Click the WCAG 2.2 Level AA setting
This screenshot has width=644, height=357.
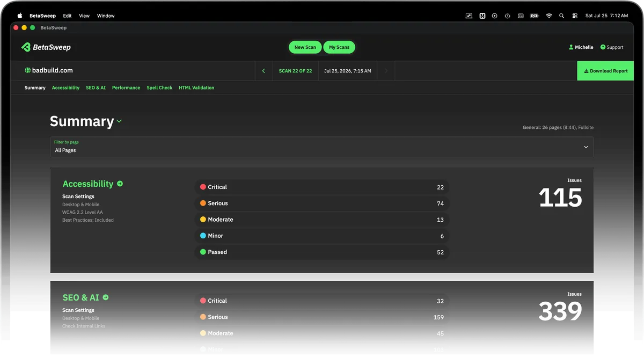coord(83,212)
